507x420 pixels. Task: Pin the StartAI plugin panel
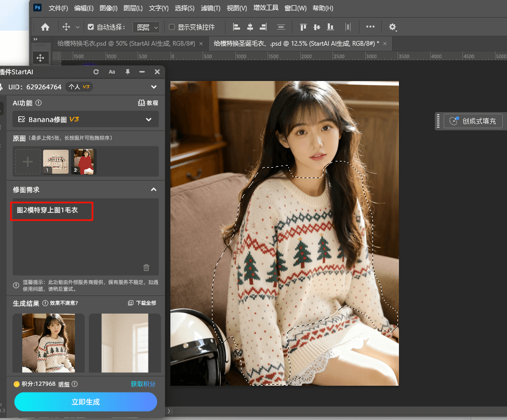point(127,72)
